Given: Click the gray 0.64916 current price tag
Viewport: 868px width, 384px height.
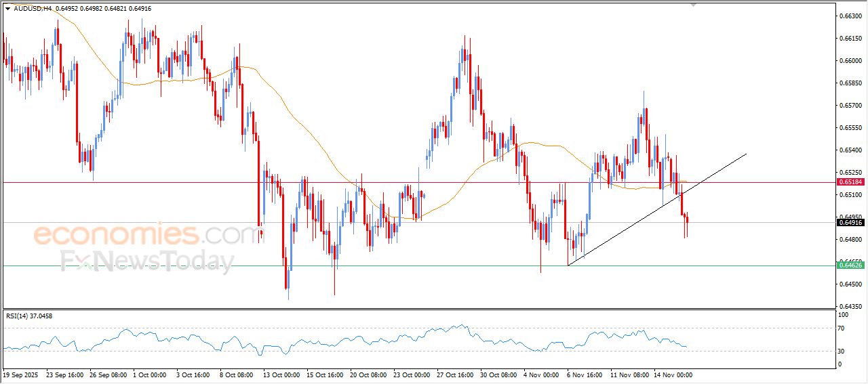Looking at the screenshot, I should tap(850, 222).
